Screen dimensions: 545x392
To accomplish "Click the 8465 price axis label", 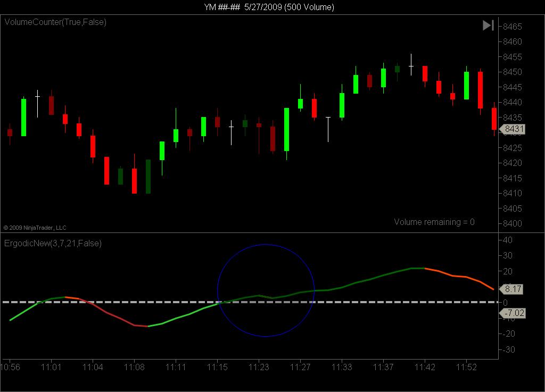I will tap(513, 27).
